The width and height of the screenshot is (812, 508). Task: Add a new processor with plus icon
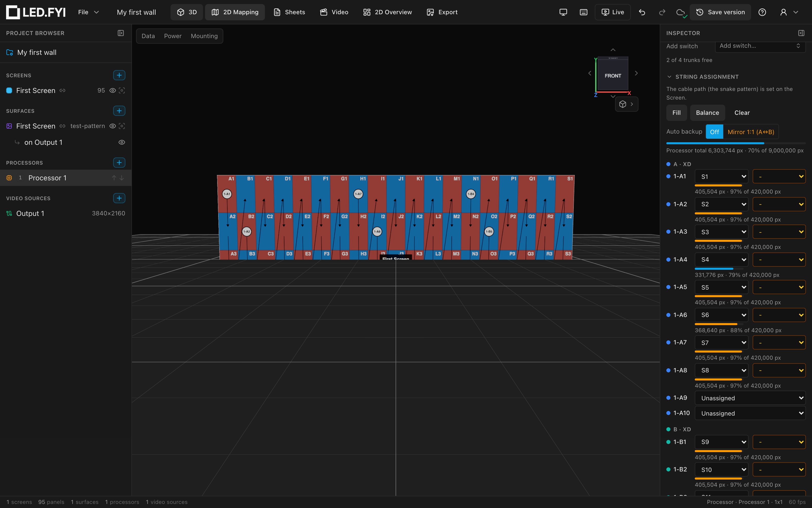click(119, 163)
